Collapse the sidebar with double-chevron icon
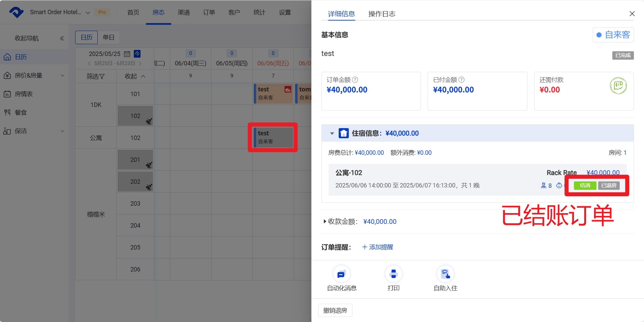Screen dimensions: 644x322 point(62,38)
